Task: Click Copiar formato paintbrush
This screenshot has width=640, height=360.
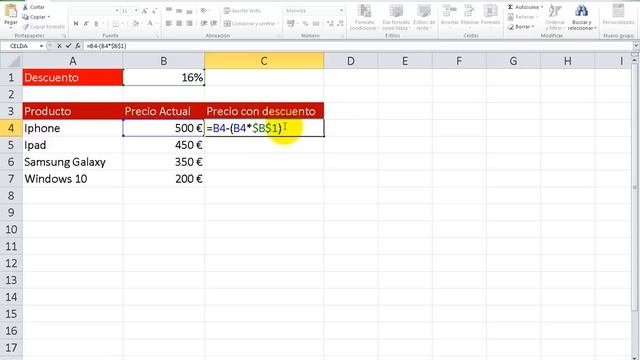Action: point(43,27)
